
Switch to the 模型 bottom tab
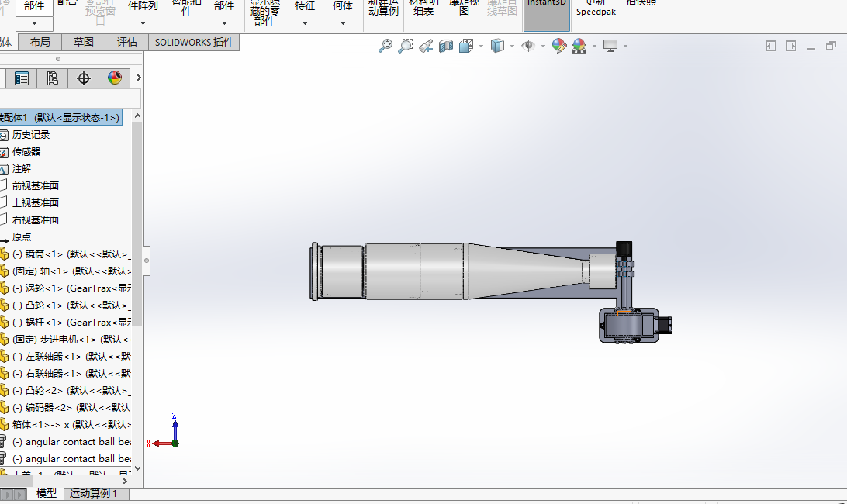click(46, 493)
